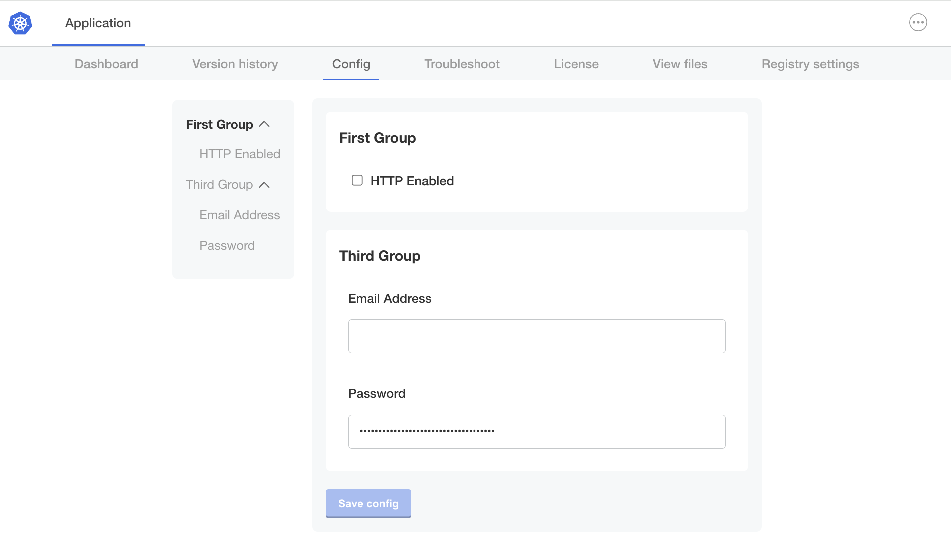Jump to HTTP Enabled via sidebar link
Image resolution: width=951 pixels, height=560 pixels.
point(239,154)
